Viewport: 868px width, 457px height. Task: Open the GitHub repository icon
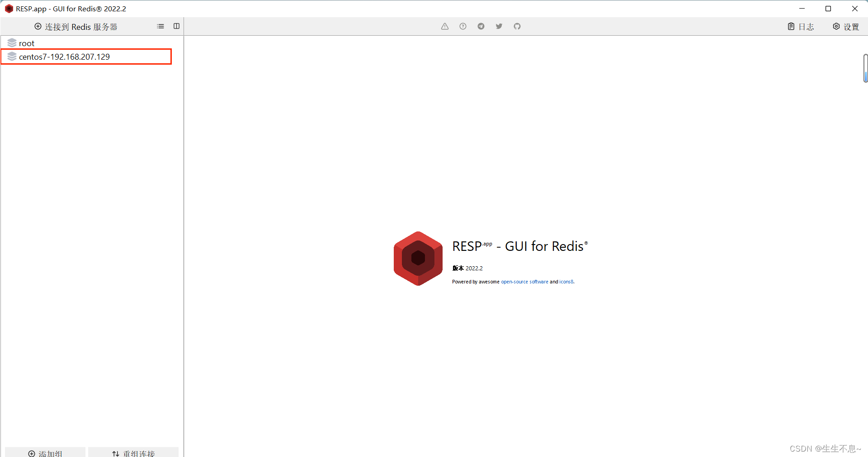coord(517,26)
